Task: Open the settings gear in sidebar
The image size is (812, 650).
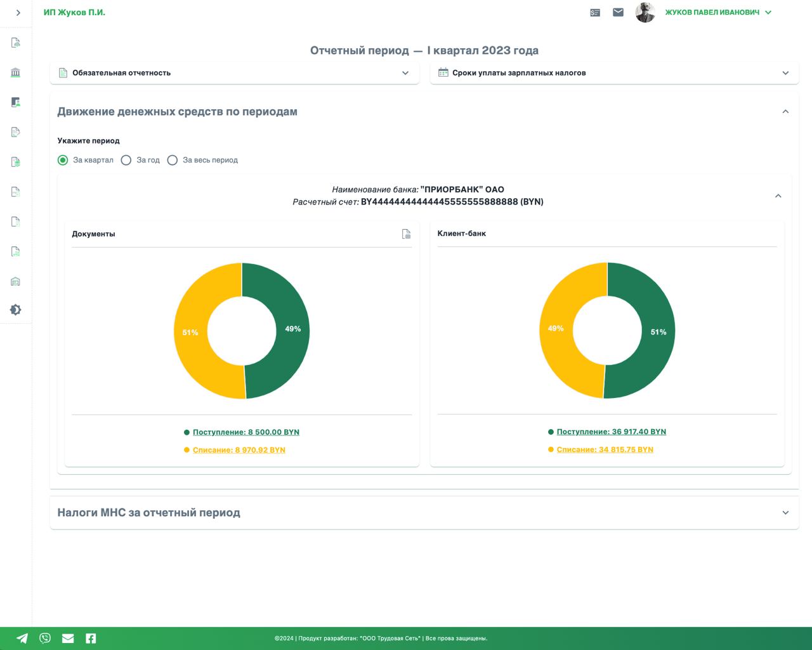Action: 16,310
